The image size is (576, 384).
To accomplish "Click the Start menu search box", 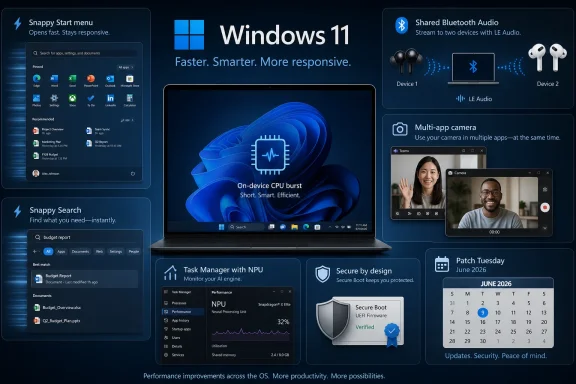I will click(x=84, y=53).
